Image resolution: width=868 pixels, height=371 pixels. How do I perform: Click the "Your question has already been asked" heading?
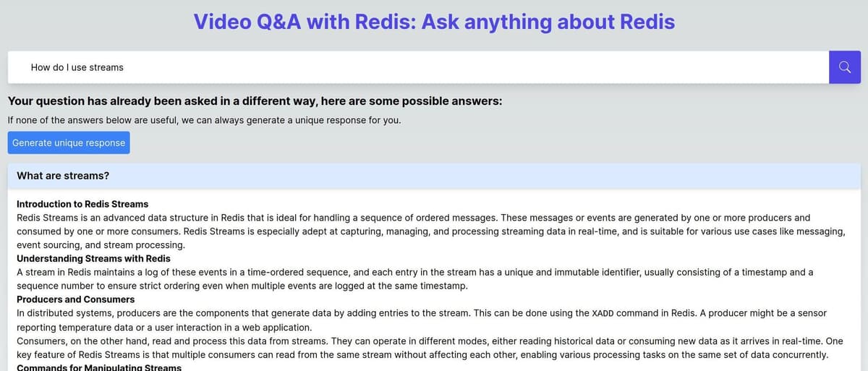pyautogui.click(x=255, y=101)
